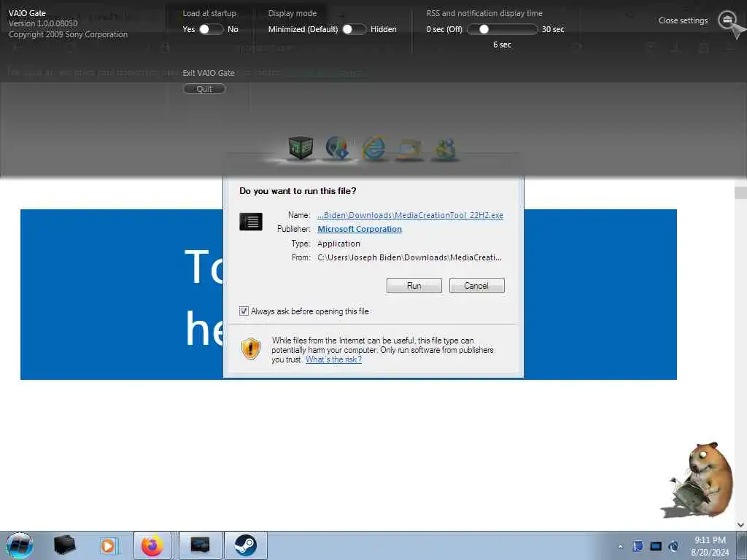Open the What's the risk? link
The image size is (747, 560).
pos(333,359)
